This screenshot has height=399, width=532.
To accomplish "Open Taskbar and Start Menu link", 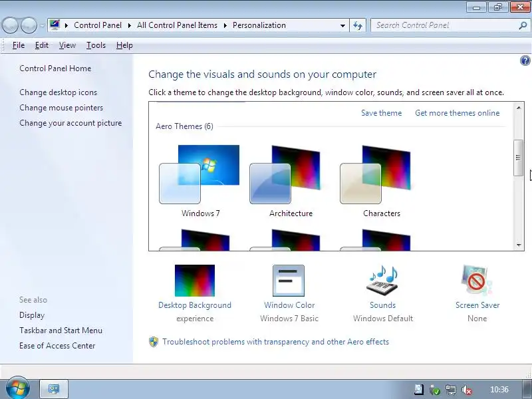I will tap(61, 331).
